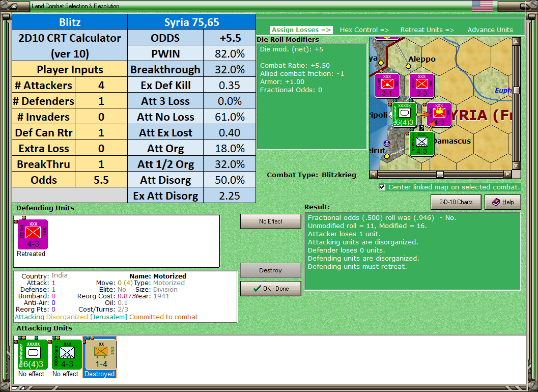
Task: Click the Reorg Cost value 0.875
Action: tap(127, 296)
